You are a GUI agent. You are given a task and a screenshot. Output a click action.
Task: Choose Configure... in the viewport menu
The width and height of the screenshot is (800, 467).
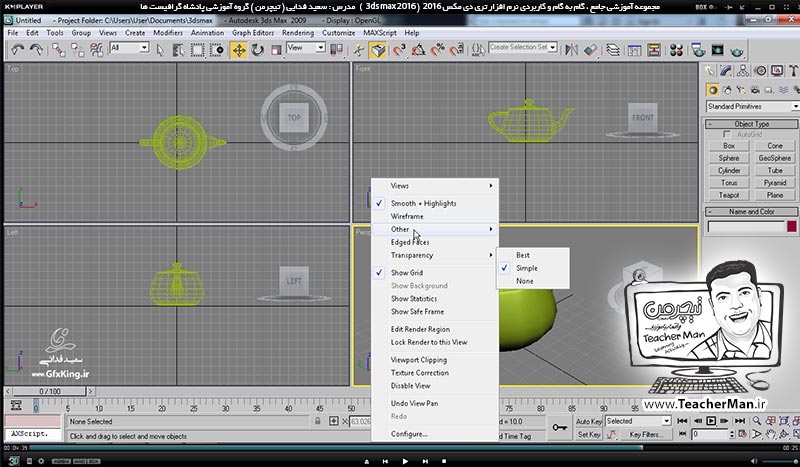pyautogui.click(x=435, y=434)
